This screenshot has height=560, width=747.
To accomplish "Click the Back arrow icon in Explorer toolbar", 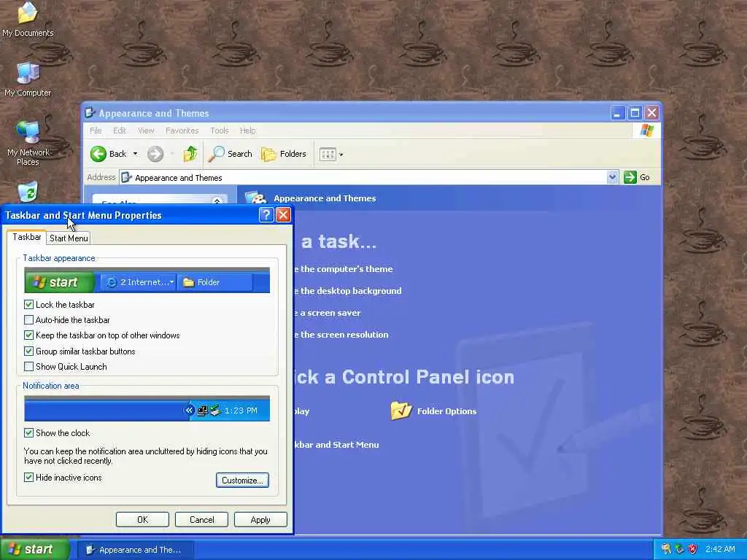I will (x=98, y=154).
